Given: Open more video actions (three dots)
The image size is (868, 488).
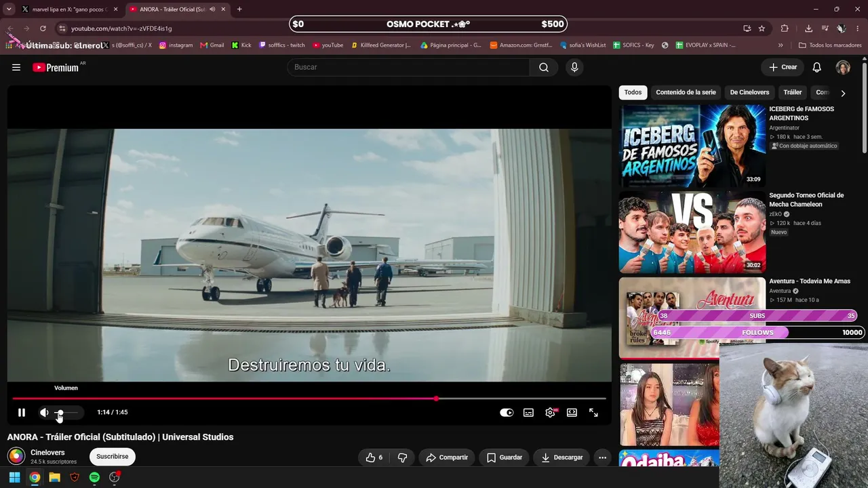Looking at the screenshot, I should [x=602, y=457].
